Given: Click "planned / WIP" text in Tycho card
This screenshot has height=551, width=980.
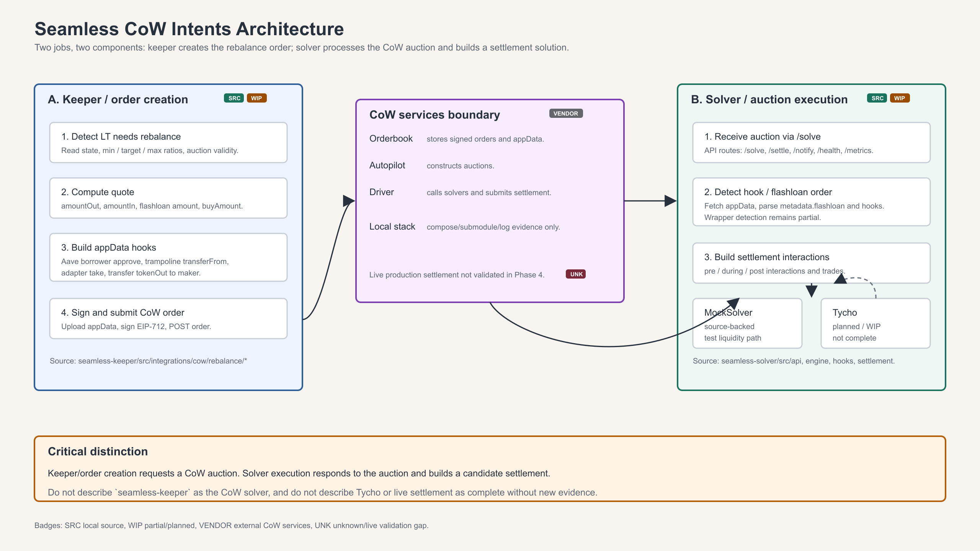Looking at the screenshot, I should click(x=857, y=326).
